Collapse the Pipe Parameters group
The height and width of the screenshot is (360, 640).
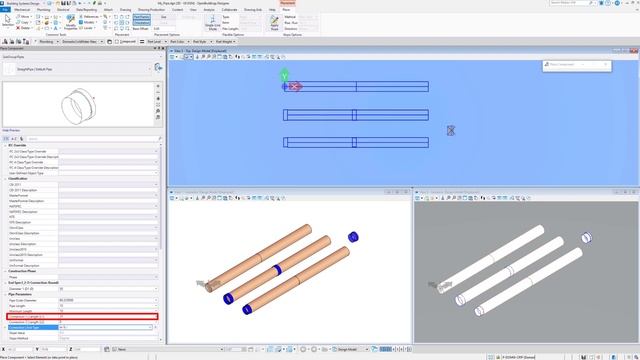coord(5,294)
